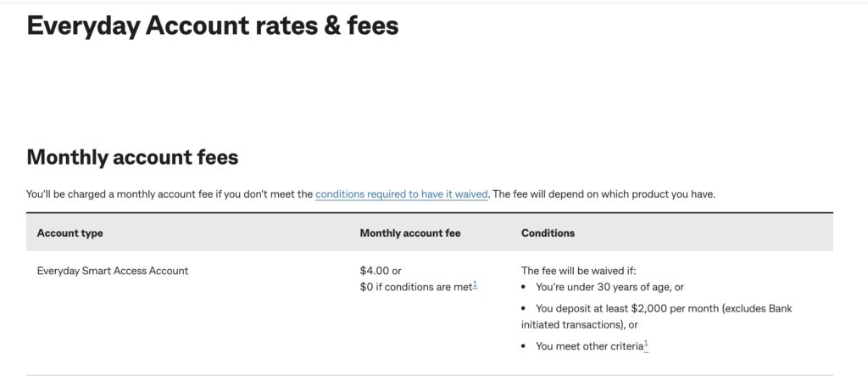
Task: Click footnote 1 after "other criteria"
Action: coord(646,344)
